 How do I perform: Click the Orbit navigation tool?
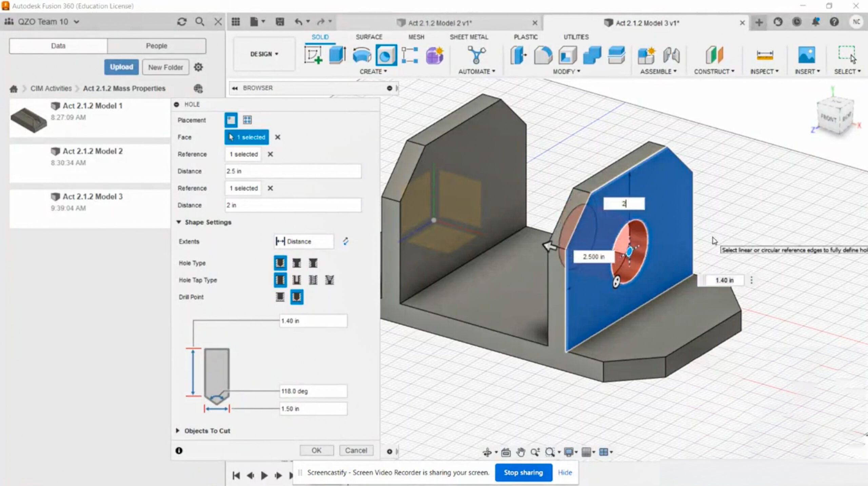click(x=487, y=452)
